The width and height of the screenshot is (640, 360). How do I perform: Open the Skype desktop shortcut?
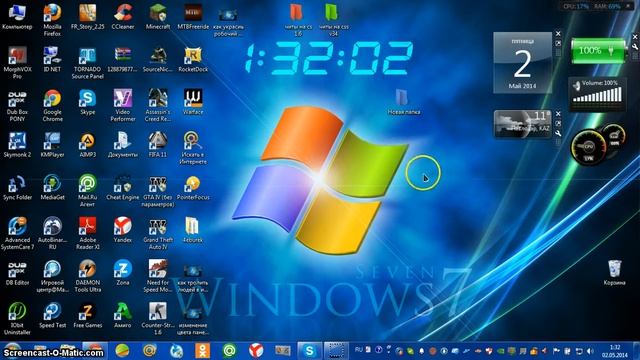point(87,102)
